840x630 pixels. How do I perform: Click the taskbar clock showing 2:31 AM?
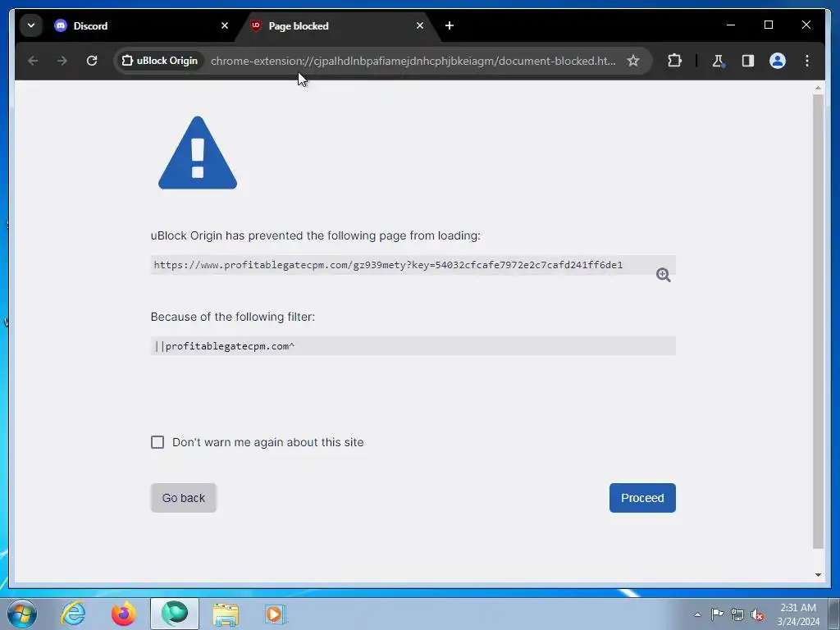pos(798,614)
